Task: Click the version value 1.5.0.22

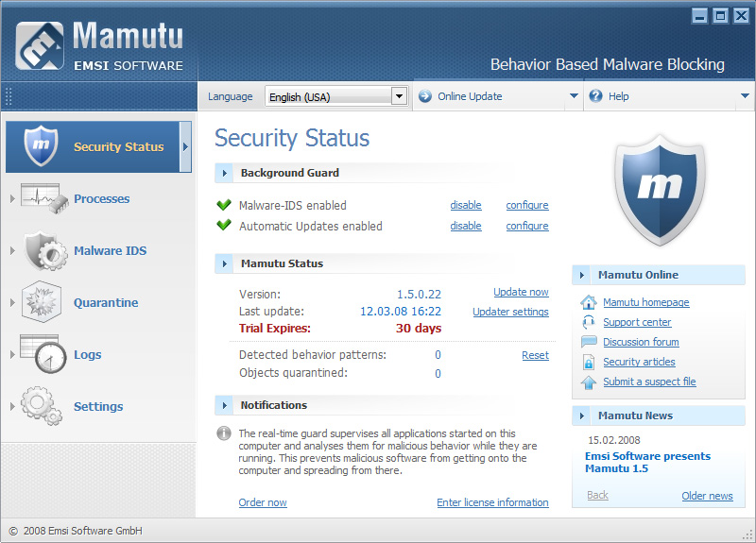Action: click(x=419, y=294)
